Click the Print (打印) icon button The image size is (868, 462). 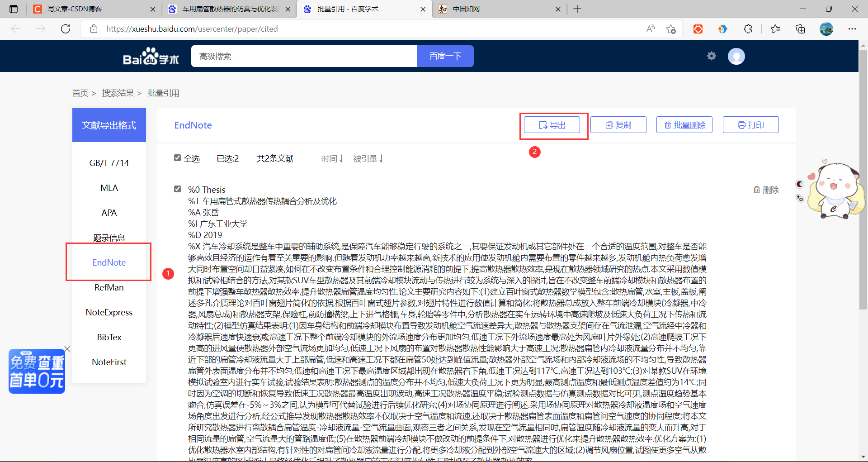point(750,124)
